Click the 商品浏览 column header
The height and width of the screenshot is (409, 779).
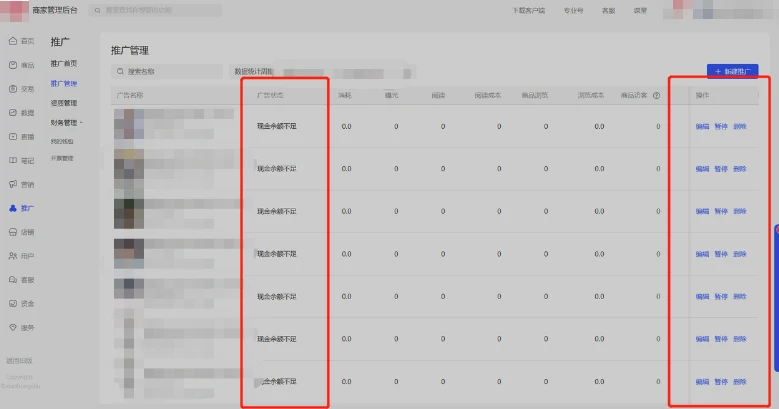tap(535, 95)
